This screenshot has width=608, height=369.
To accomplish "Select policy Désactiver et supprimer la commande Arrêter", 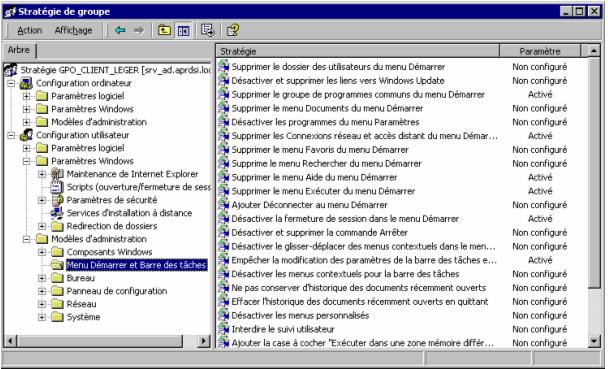I will click(320, 233).
